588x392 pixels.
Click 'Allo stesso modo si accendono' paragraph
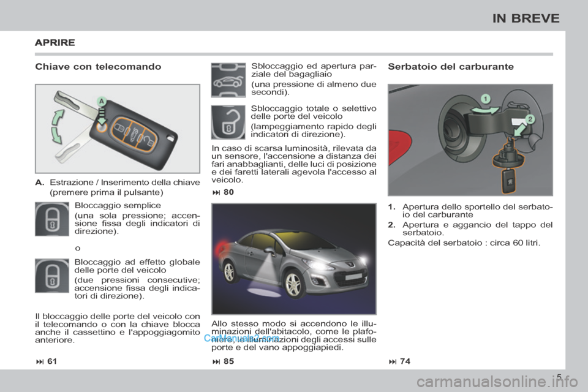click(x=294, y=336)
